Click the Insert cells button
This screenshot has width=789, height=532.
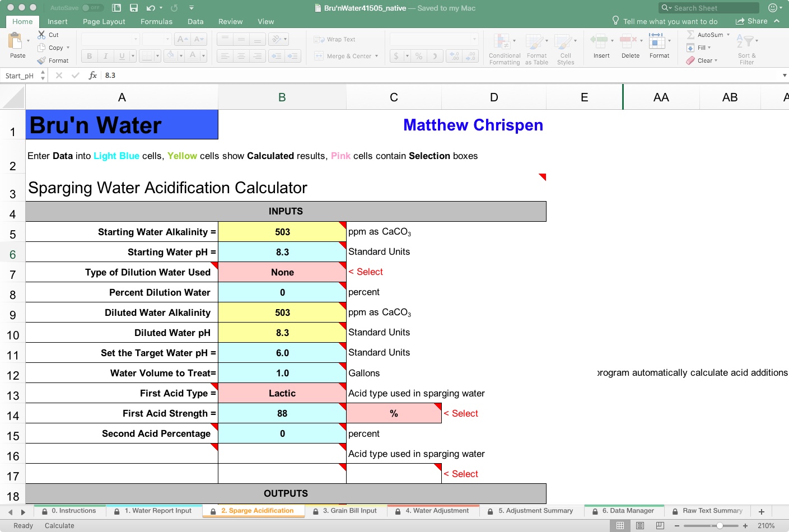601,48
